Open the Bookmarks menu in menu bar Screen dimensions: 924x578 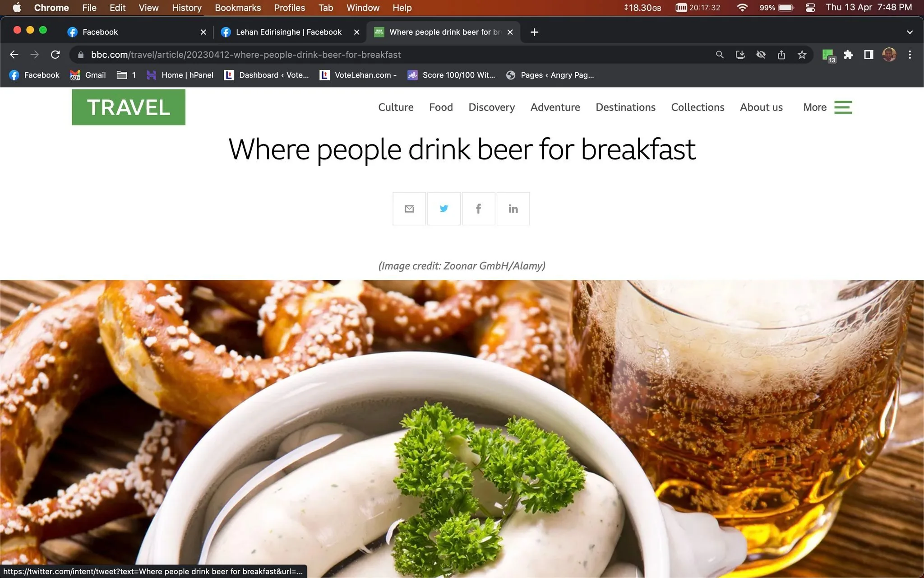(x=238, y=8)
